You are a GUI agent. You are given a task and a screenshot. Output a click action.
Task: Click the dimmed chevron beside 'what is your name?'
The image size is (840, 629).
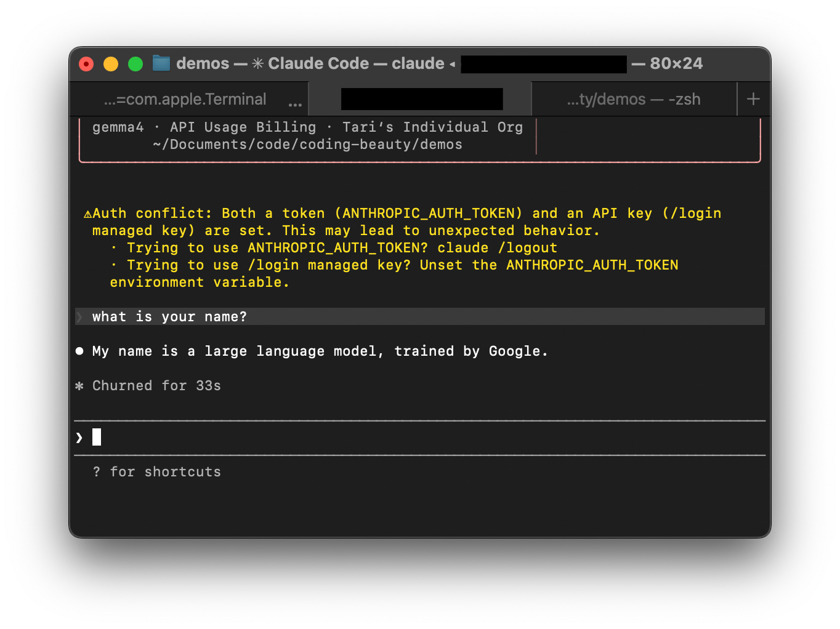(79, 317)
